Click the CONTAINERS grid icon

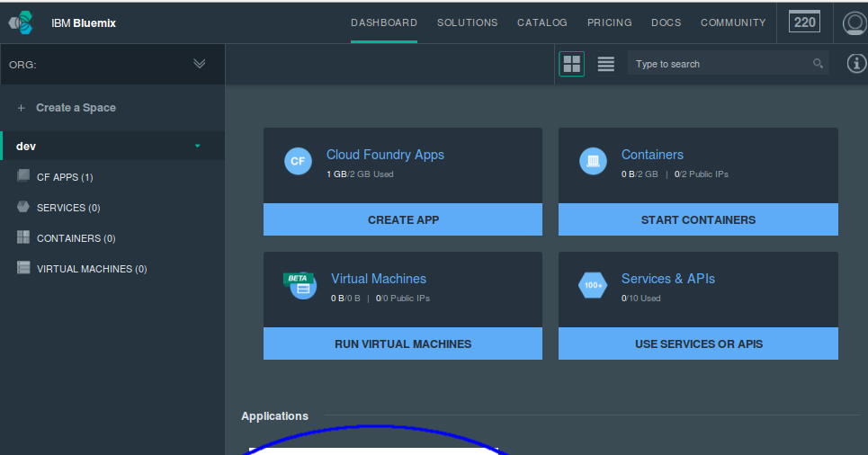(x=23, y=236)
